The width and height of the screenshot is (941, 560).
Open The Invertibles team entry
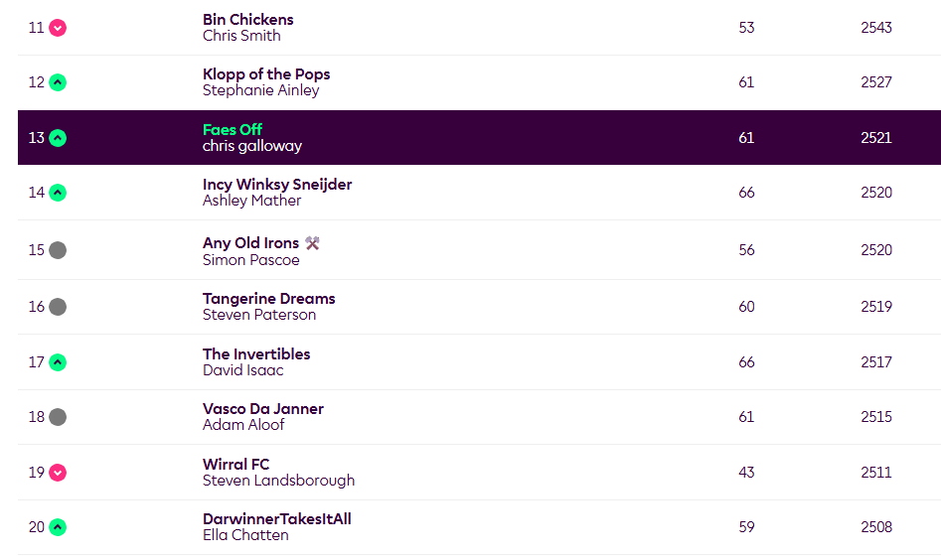255,354
